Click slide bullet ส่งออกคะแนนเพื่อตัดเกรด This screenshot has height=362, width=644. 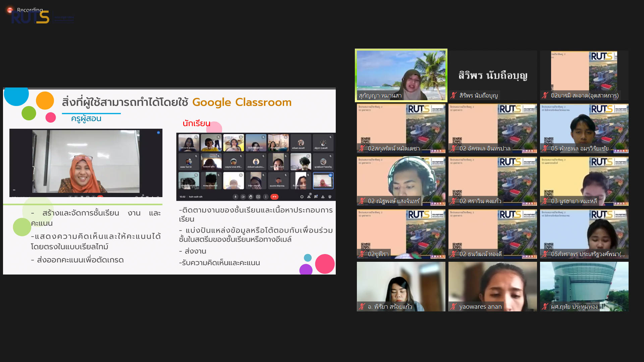tap(80, 260)
